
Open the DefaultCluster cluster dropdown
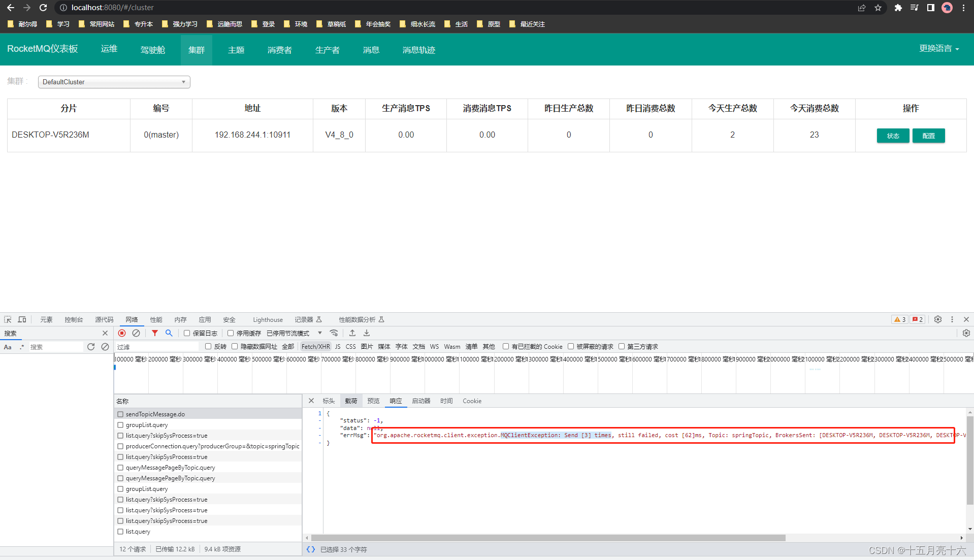(114, 82)
